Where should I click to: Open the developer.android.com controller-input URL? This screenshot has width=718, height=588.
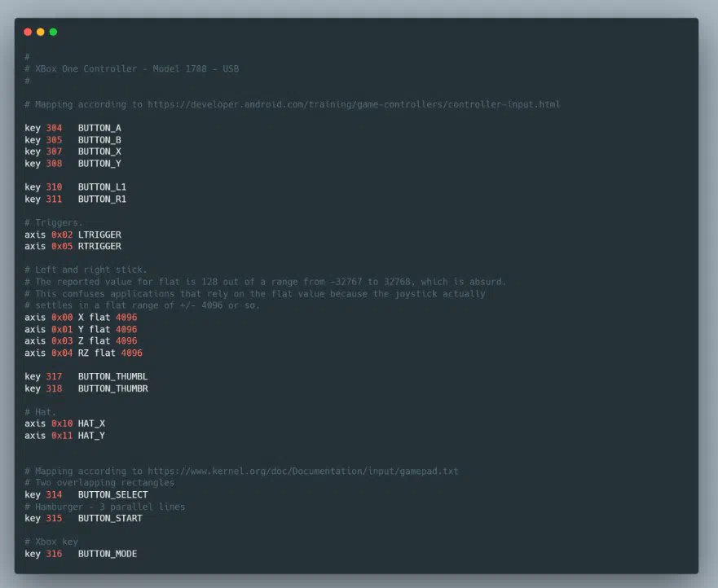coord(351,104)
